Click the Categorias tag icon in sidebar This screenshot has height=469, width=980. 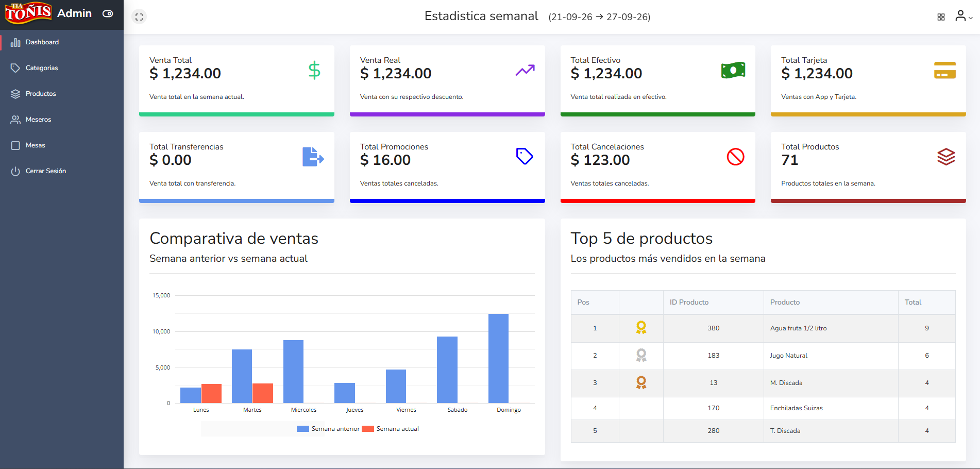[x=15, y=68]
